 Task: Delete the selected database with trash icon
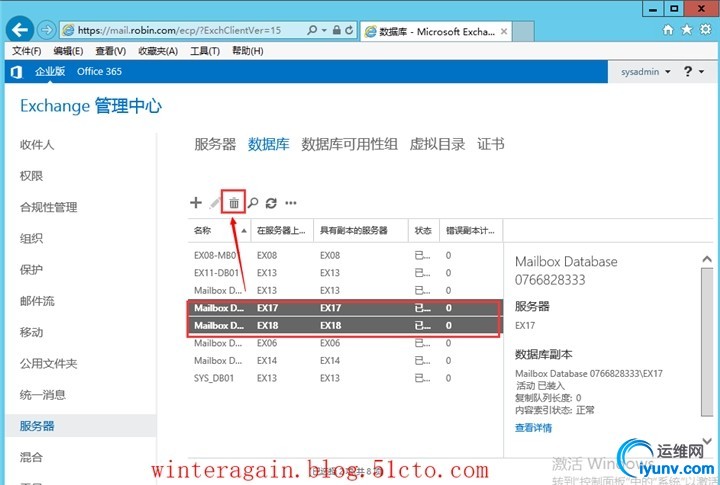click(234, 203)
